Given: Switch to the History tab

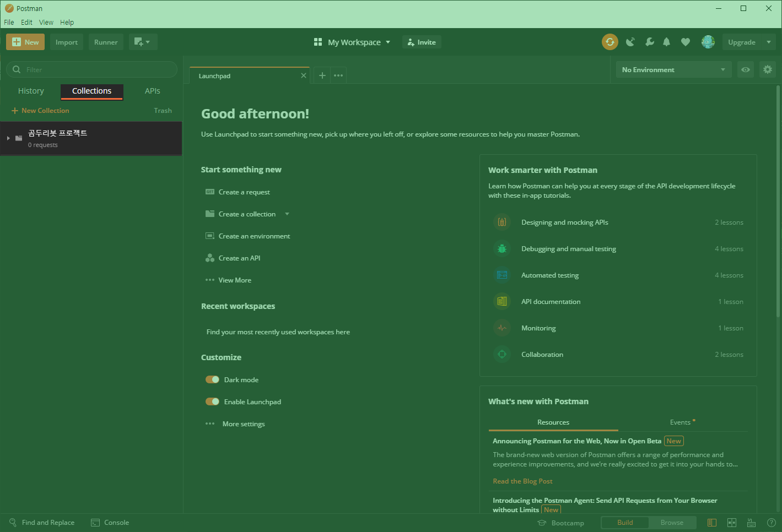Looking at the screenshot, I should [x=31, y=91].
